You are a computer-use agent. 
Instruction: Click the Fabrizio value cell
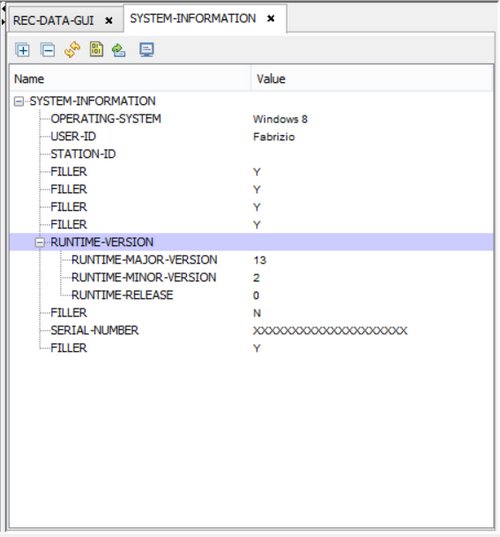274,137
